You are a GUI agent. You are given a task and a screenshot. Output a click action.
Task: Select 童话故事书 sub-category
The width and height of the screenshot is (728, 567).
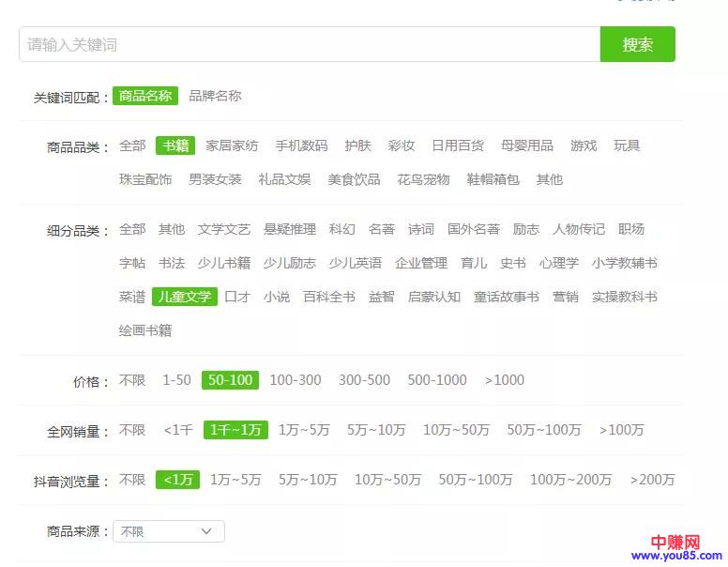coord(506,297)
